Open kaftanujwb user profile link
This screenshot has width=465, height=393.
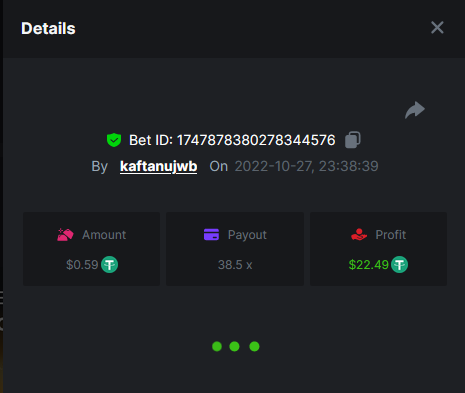pyautogui.click(x=158, y=166)
